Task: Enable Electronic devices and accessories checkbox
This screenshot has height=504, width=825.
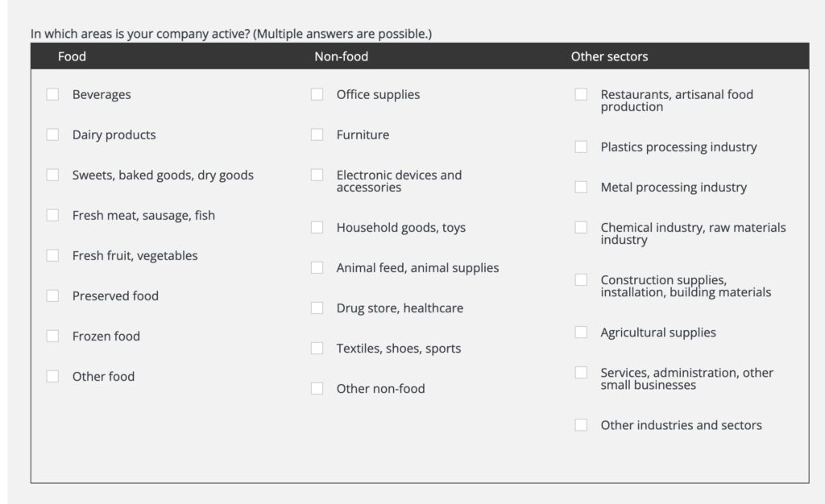Action: (x=317, y=175)
